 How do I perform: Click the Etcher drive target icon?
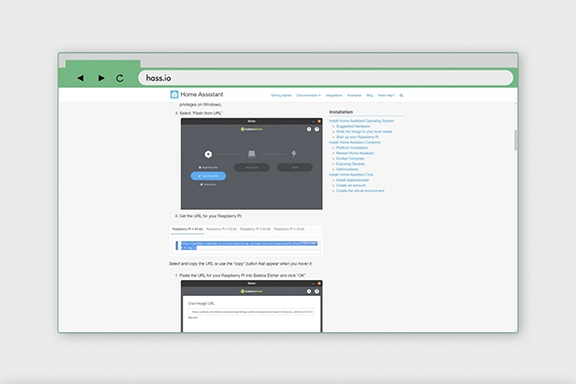click(252, 154)
